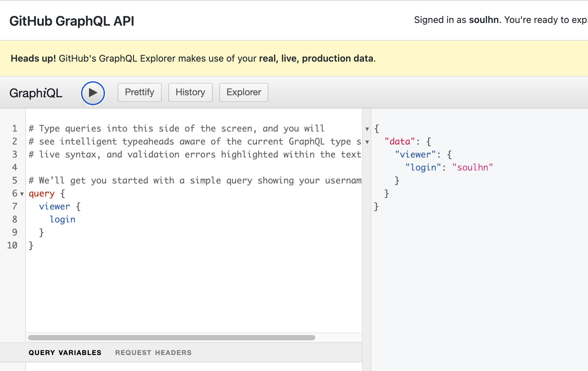This screenshot has height=371, width=588.
Task: Click the "viewer" key in the JSON response
Action: click(x=415, y=155)
